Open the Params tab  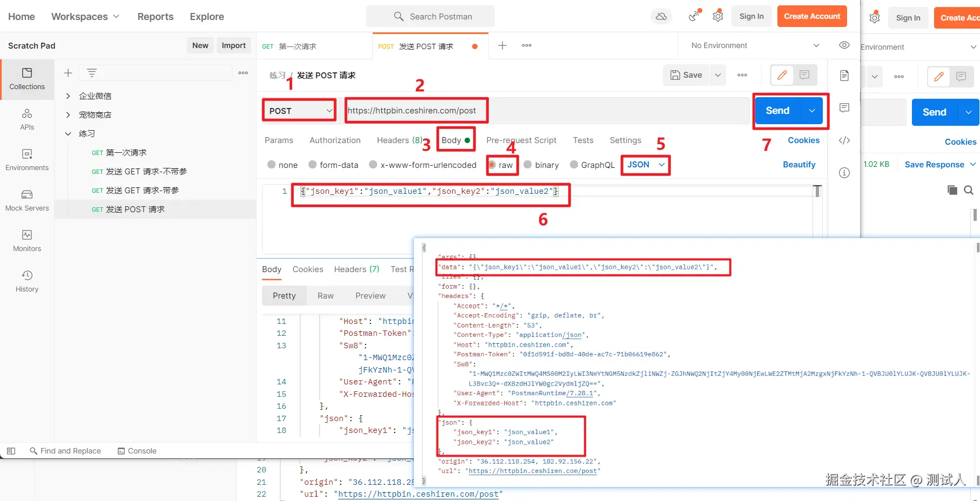click(x=279, y=140)
